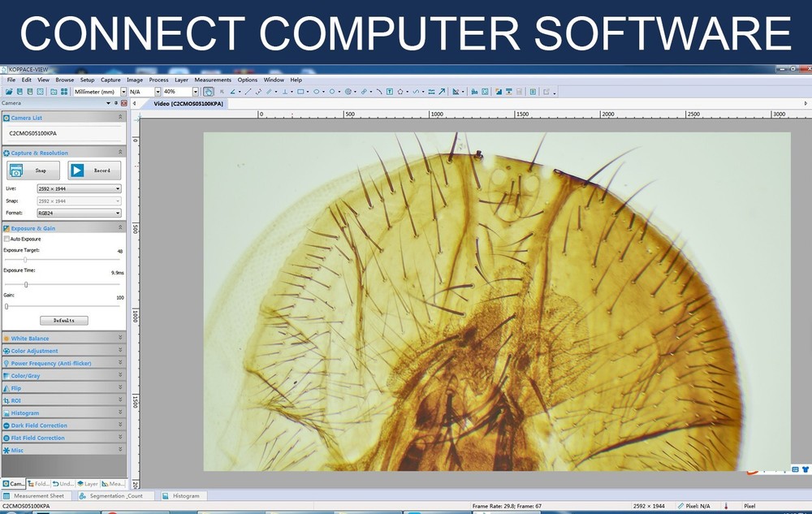812x514 pixels.
Task: Choose the ellipse measurement tool
Action: click(x=317, y=92)
